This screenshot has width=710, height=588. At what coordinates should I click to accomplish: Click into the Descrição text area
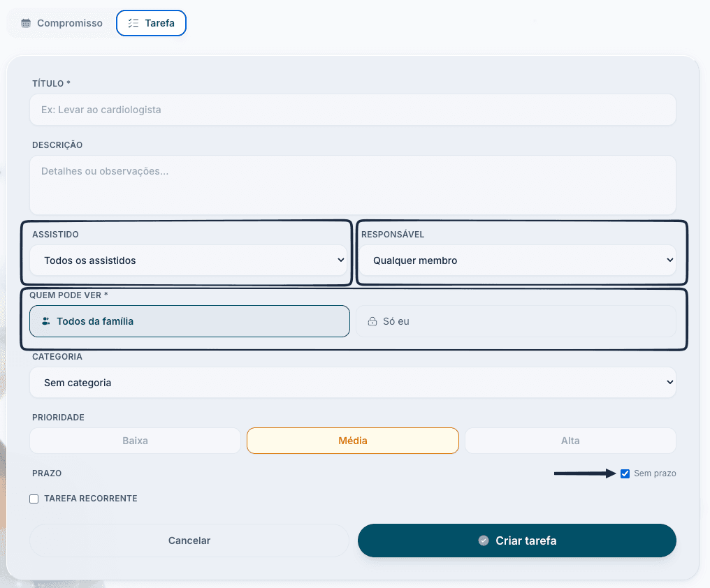click(x=353, y=185)
